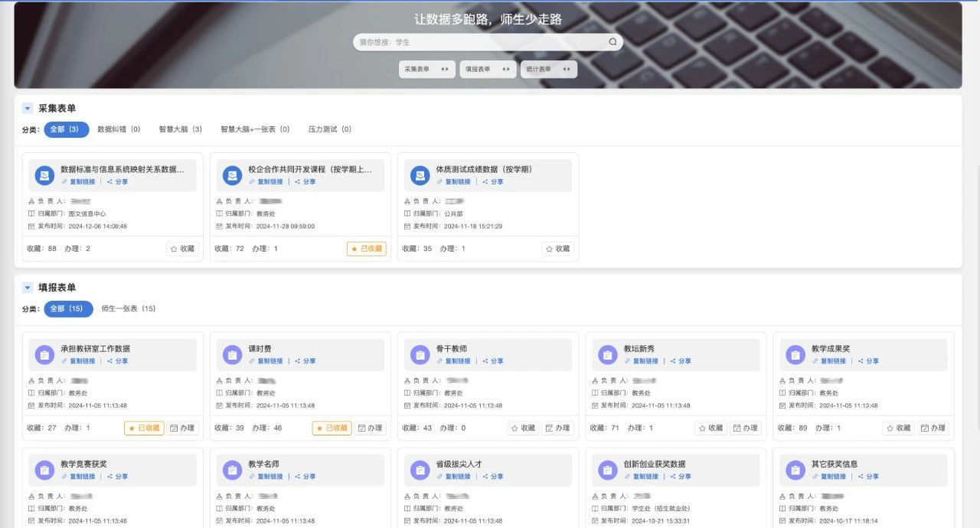
Task: Unfavorite the 校企合作共同开发课程 form
Action: tap(366, 249)
